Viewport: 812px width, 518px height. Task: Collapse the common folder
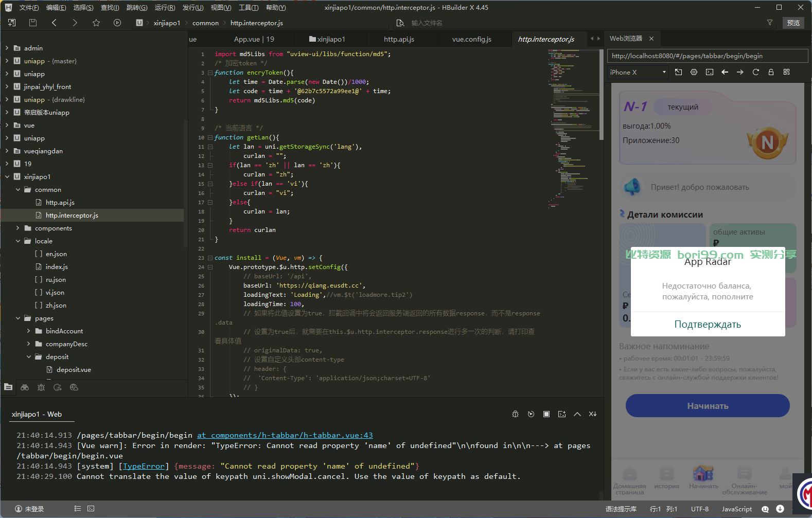pos(18,189)
